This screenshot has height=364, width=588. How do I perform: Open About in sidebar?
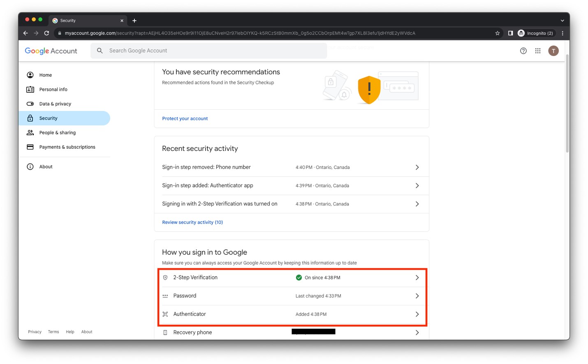click(65, 167)
